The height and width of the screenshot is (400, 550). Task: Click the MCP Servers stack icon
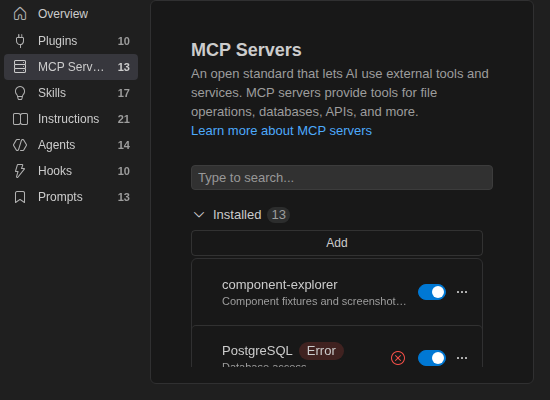[x=20, y=67]
